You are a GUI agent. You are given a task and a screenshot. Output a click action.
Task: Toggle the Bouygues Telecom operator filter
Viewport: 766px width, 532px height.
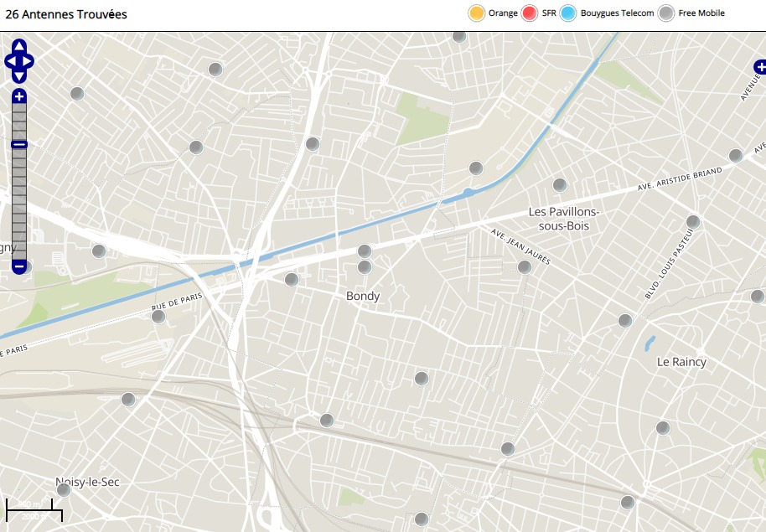pos(569,13)
